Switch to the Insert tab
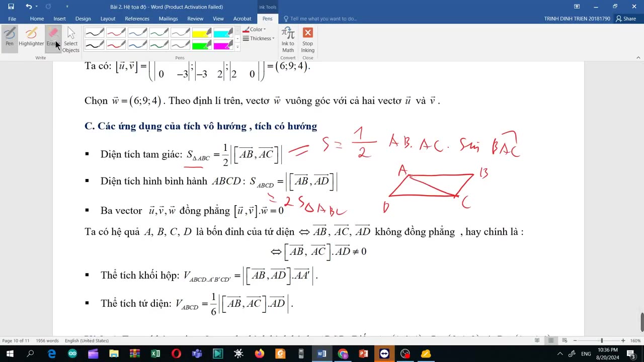This screenshot has width=644, height=362. pyautogui.click(x=59, y=19)
